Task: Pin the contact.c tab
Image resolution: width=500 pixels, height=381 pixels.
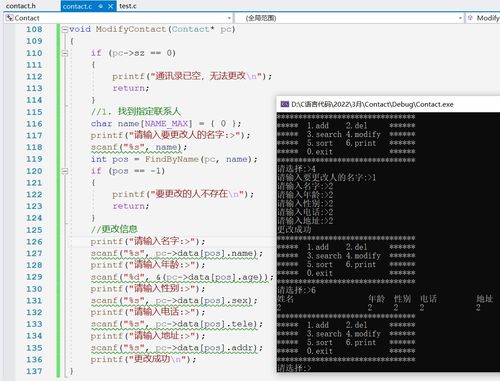Action: click(x=101, y=6)
